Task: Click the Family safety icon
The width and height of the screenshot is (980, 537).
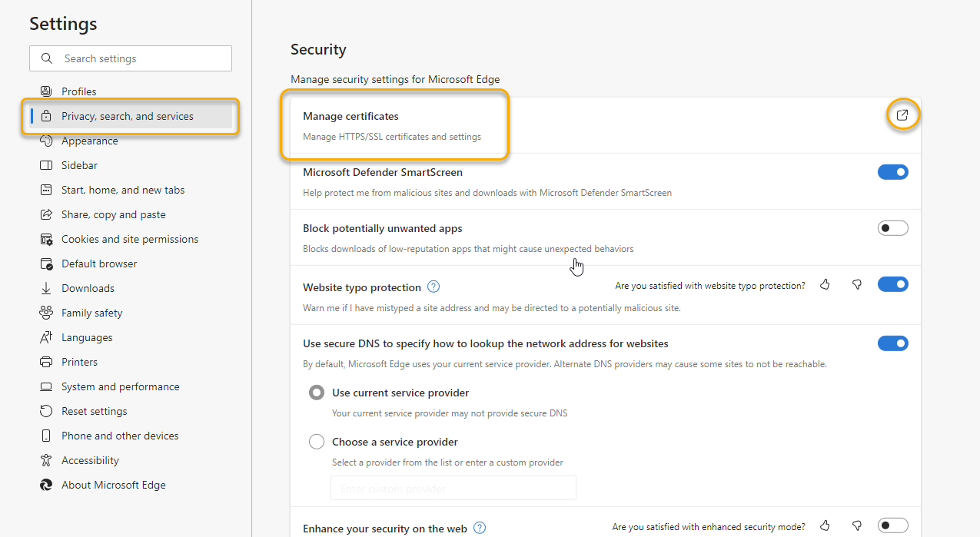Action: tap(46, 313)
